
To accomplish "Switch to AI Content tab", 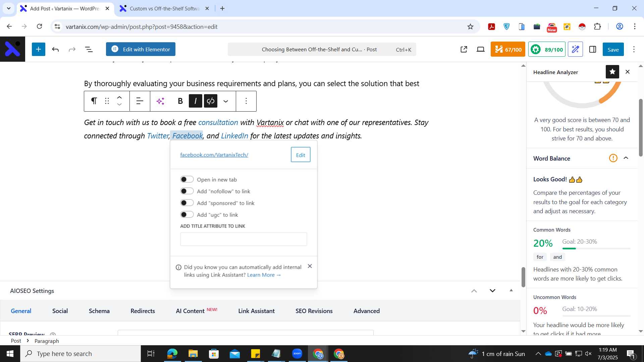I will pyautogui.click(x=196, y=311).
